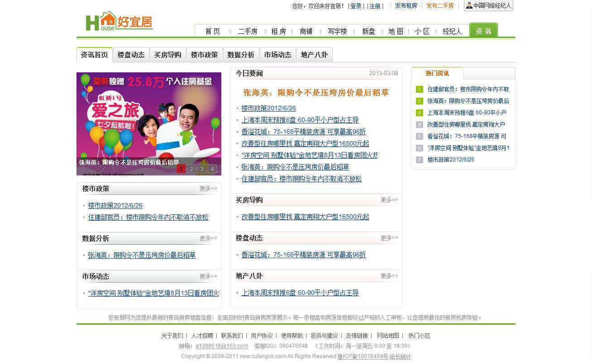592x364 pixels.
Task: Open the orange headline 张海英：限购令不是压垮房价最后稻草
Action: [316, 93]
